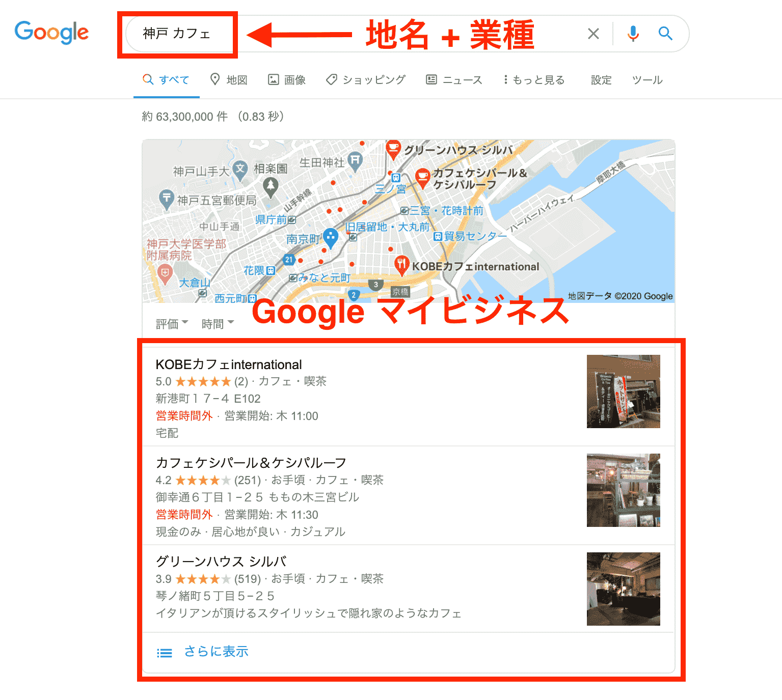Clear the search box with the X icon
The height and width of the screenshot is (700, 782).
[593, 34]
